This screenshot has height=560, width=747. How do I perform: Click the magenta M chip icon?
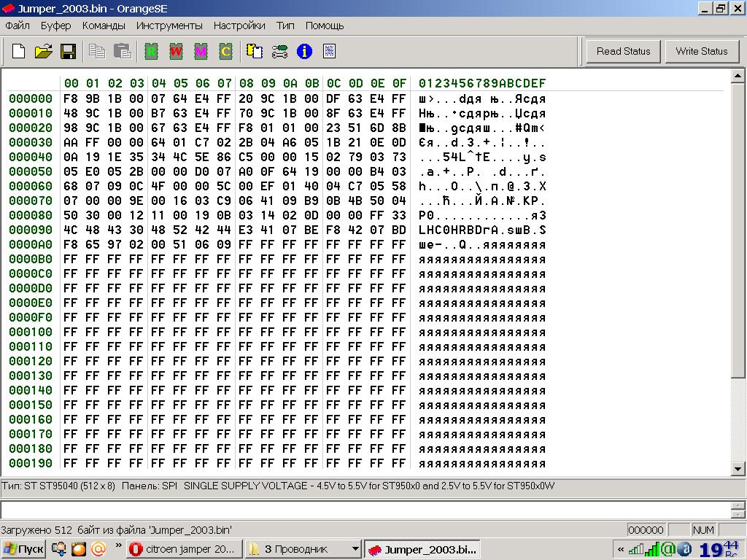[x=201, y=51]
